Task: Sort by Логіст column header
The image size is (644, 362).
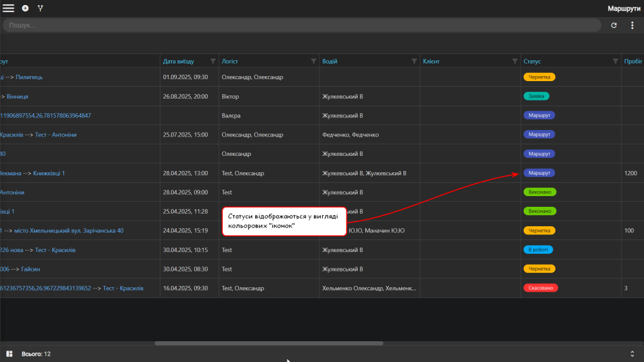Action: pos(230,61)
